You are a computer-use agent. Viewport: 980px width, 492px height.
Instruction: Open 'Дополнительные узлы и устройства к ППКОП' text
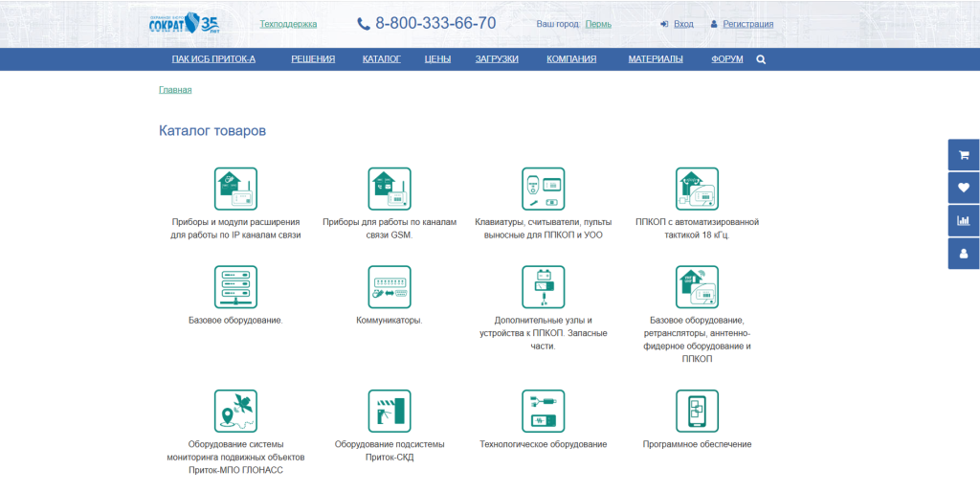544,333
